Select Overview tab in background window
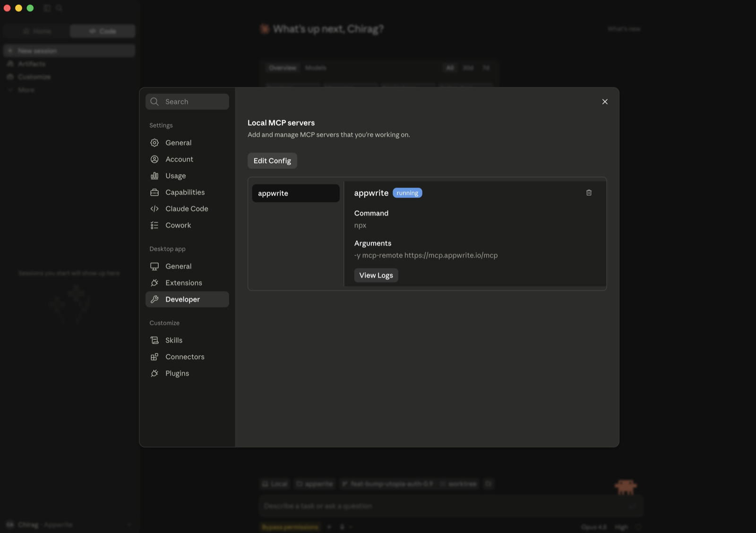756x533 pixels. click(283, 68)
